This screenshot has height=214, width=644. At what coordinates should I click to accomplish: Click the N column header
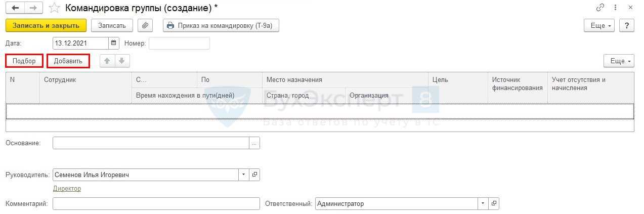(x=23, y=88)
